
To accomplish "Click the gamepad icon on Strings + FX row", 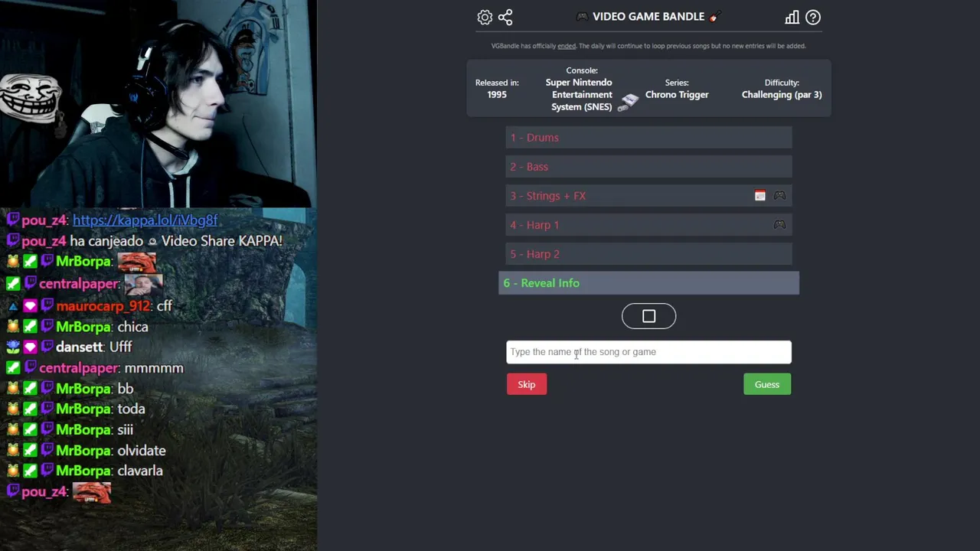I will (x=779, y=196).
